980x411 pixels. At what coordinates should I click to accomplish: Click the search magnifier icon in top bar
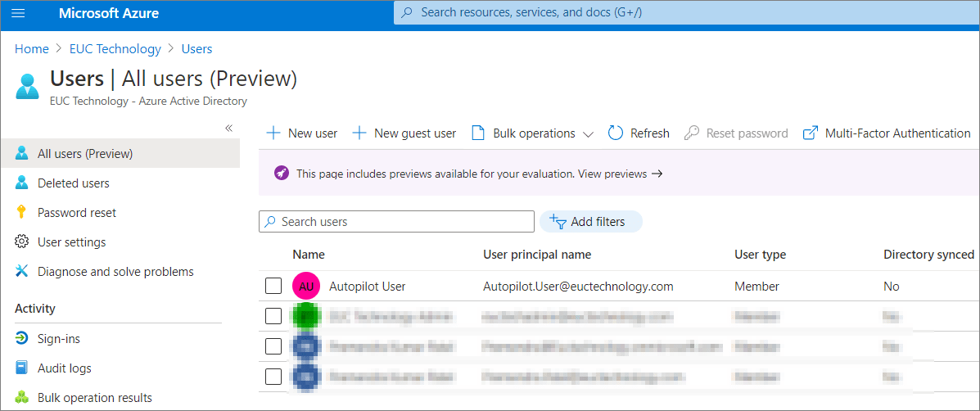406,12
